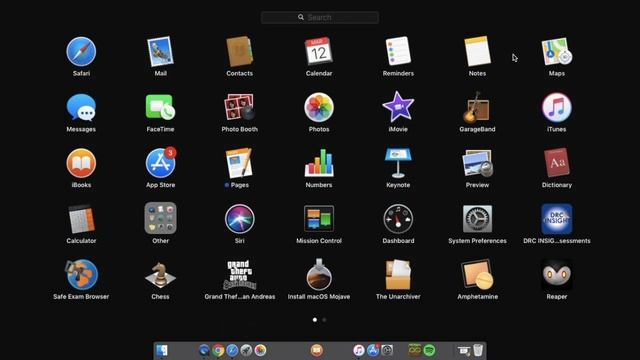Open Safari from Launchpad grid
Viewport: 640px width, 360px height.
pos(81,52)
